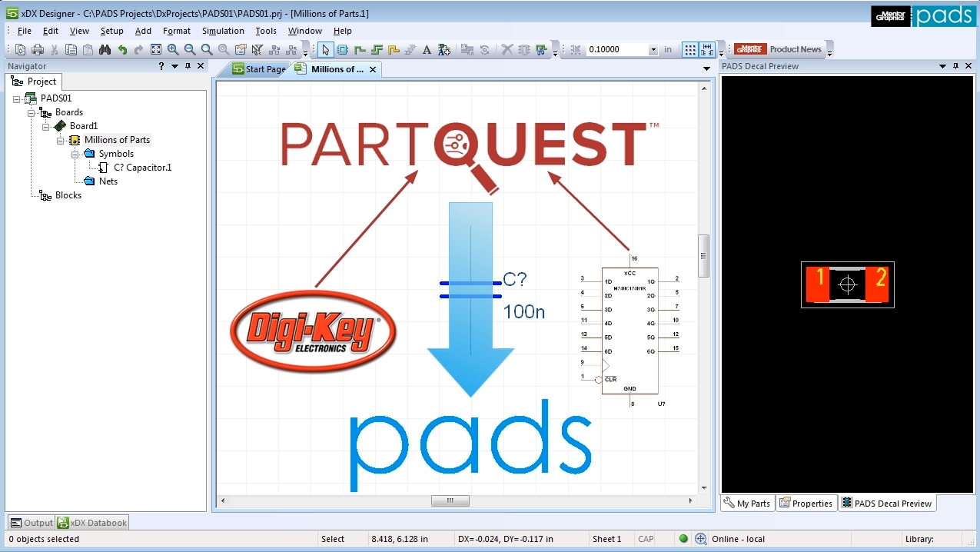Toggle the grid display button
The height and width of the screenshot is (552, 980).
690,50
